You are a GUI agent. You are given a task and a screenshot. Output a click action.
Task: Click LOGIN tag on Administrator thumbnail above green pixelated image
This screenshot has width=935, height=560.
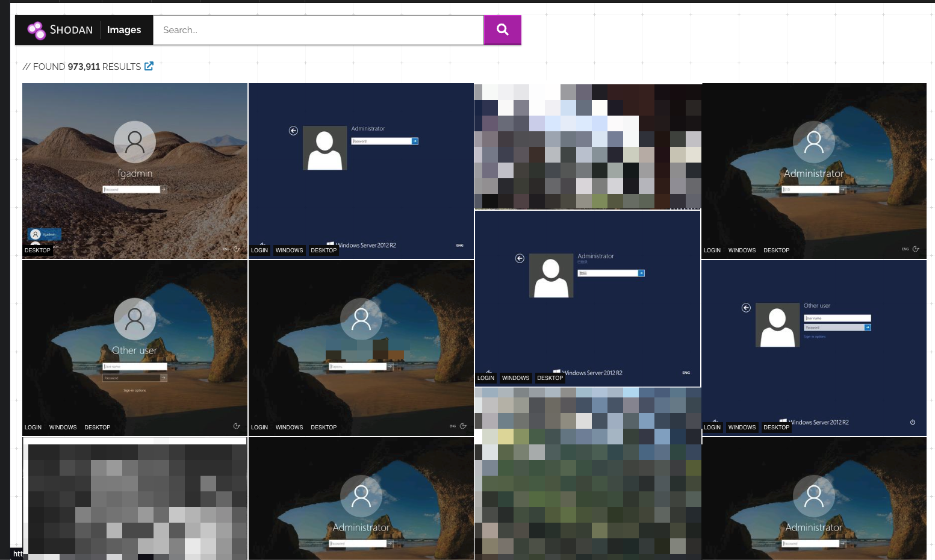click(486, 378)
